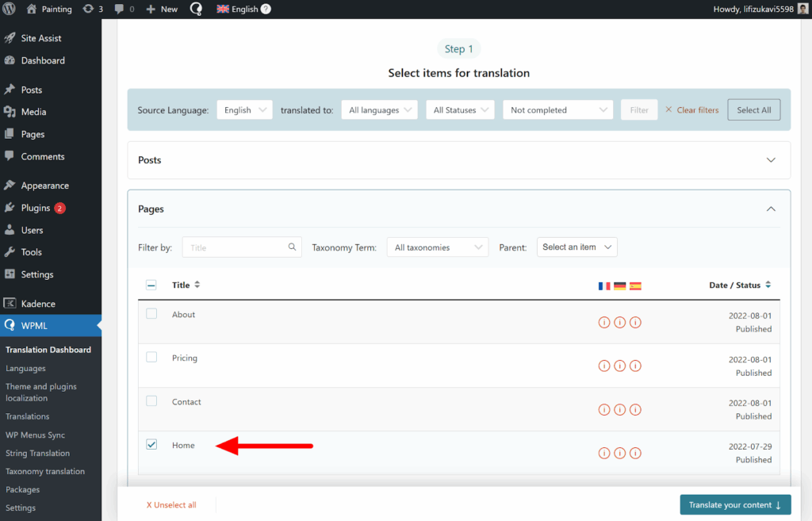Open the English language switcher in admin bar
This screenshot has width=812, height=521.
coord(237,9)
